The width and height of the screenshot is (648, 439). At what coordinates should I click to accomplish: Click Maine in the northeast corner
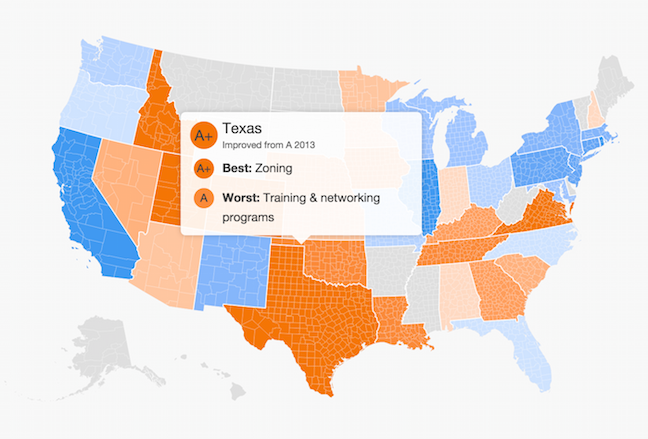[613, 83]
